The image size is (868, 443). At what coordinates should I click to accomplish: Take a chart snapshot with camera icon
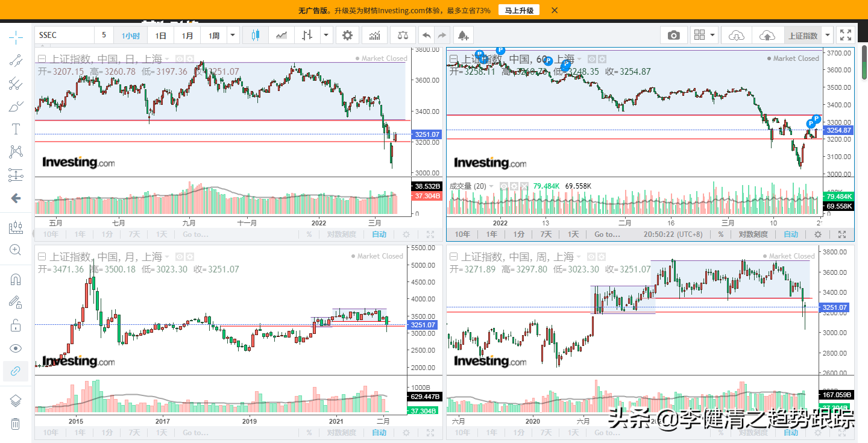click(673, 36)
